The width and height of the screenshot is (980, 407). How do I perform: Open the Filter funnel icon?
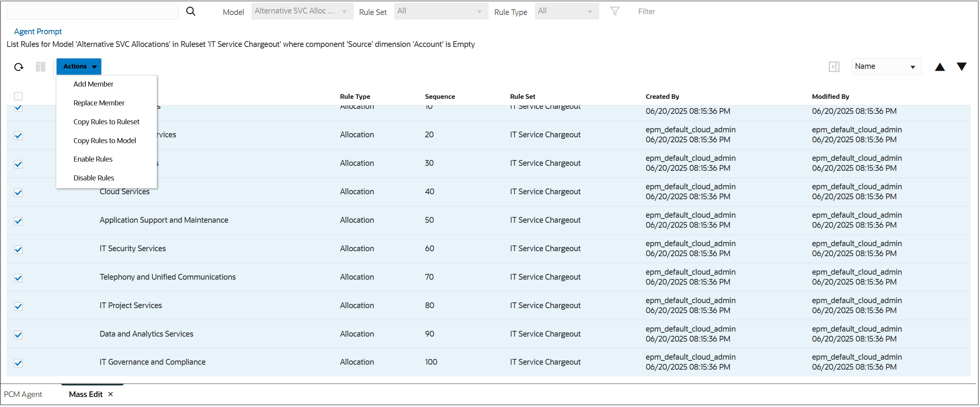point(615,11)
